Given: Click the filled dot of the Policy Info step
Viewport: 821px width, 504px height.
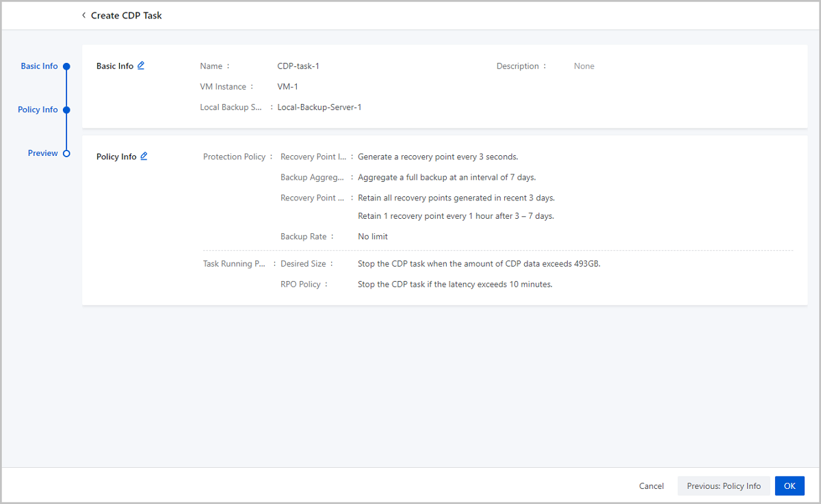Looking at the screenshot, I should 66,109.
